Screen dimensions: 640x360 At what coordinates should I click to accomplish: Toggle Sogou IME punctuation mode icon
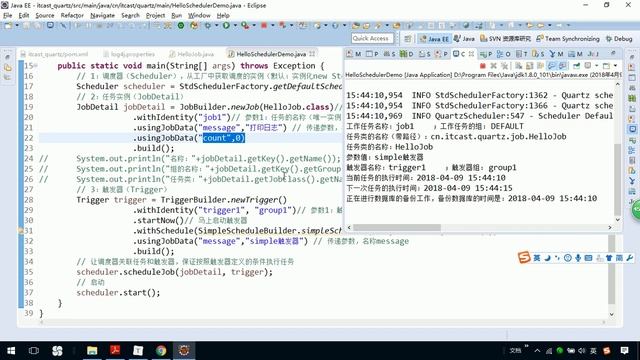pos(557,258)
